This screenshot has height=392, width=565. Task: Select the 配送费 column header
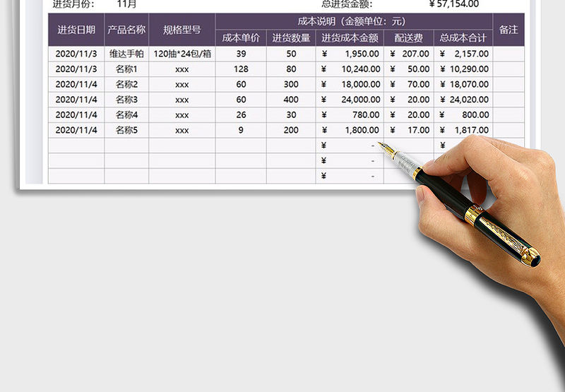[x=409, y=38]
